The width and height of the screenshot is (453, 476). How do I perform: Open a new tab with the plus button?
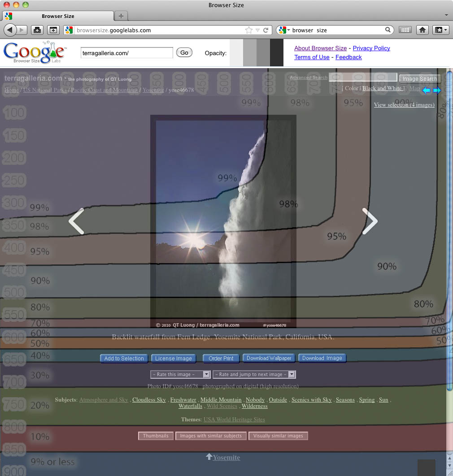121,16
